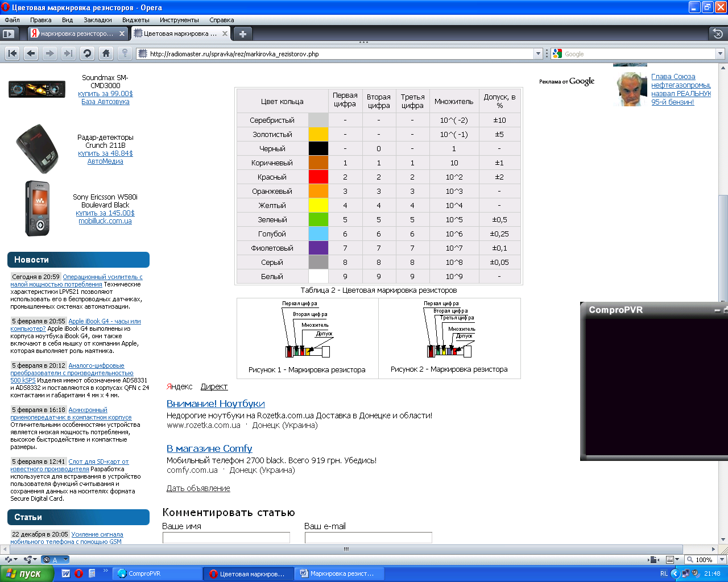Open Calculator from quick launch bar

92,573
